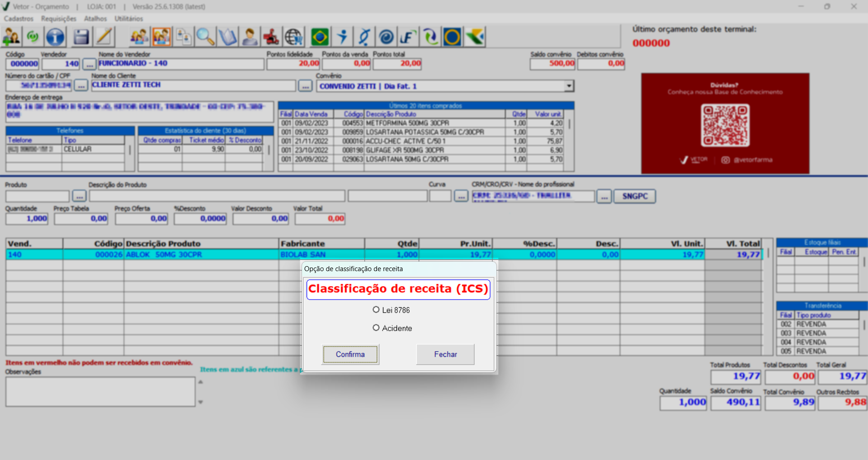Open Vendedor lookup ellipsis button
This screenshot has height=460, width=868.
89,64
